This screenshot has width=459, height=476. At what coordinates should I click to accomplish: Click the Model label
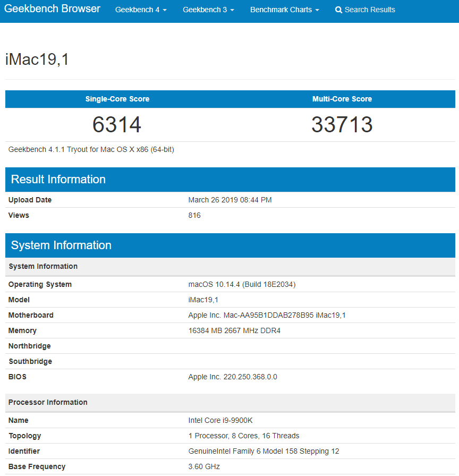click(19, 300)
